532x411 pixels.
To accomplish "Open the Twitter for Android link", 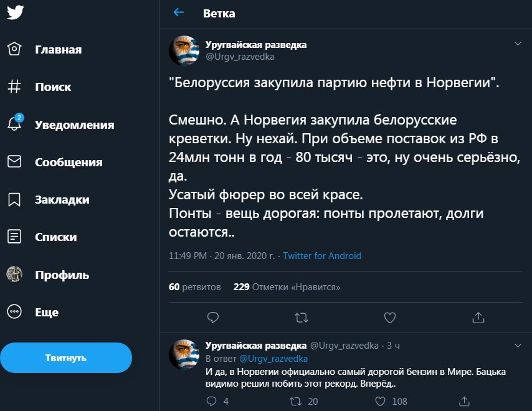I will (322, 256).
